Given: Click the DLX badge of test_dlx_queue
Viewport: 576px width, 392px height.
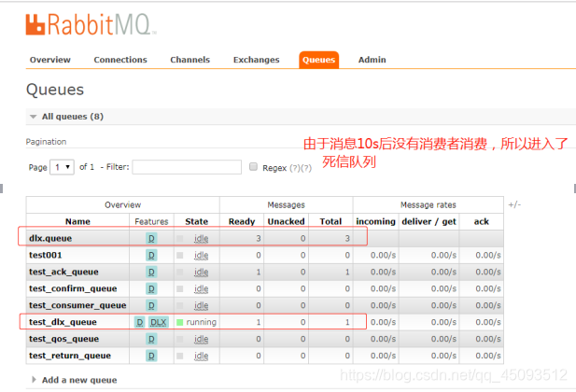Looking at the screenshot, I should pyautogui.click(x=159, y=322).
